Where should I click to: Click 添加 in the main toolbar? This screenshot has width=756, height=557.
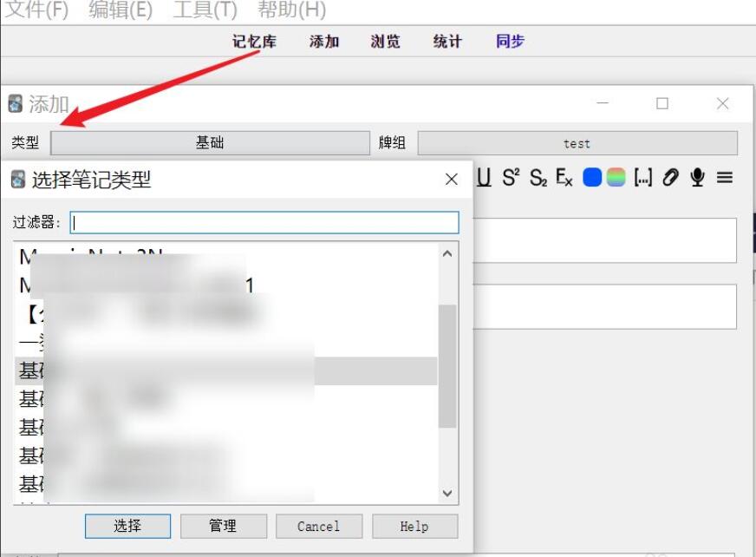coord(324,42)
